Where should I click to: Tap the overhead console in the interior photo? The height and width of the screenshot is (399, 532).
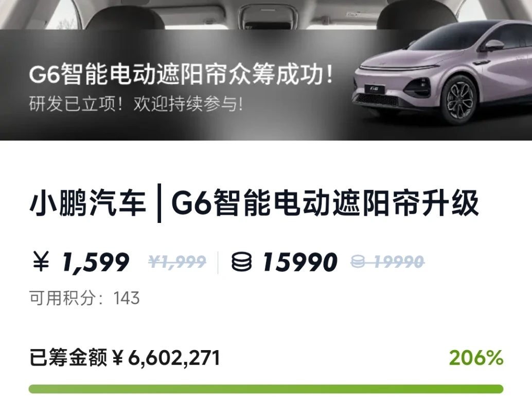tap(268, 15)
